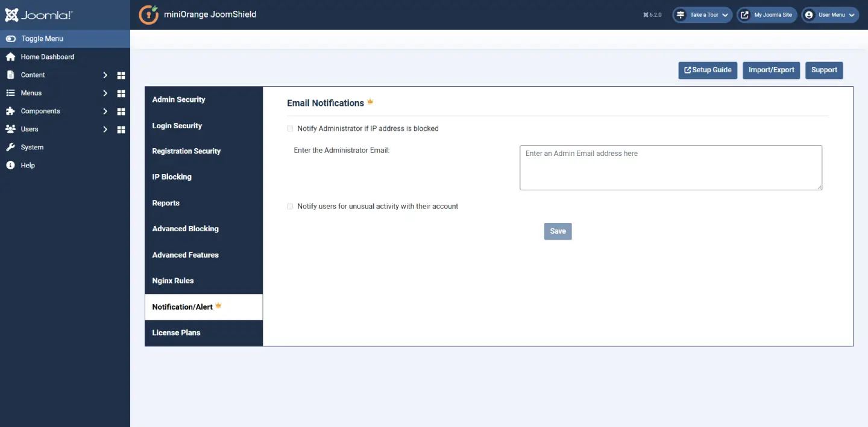The width and height of the screenshot is (868, 427).
Task: Click the User Menu avatar icon
Action: tap(809, 14)
